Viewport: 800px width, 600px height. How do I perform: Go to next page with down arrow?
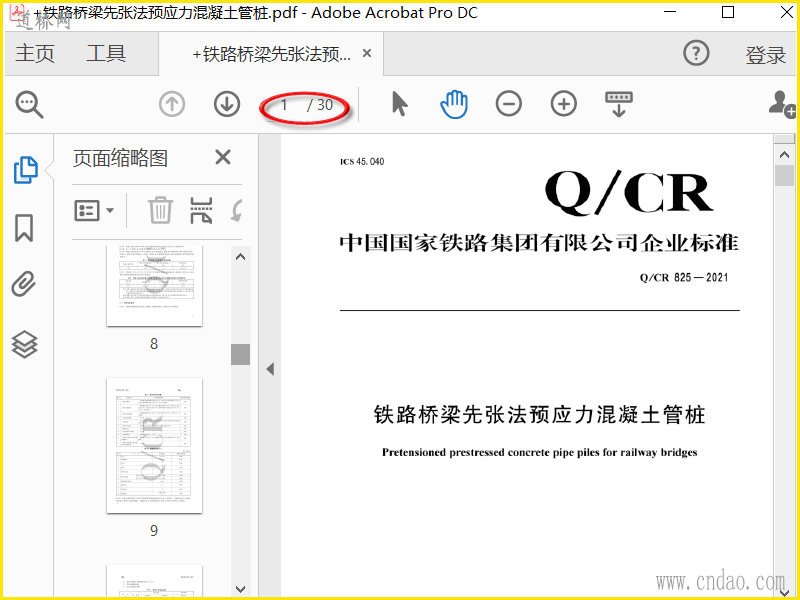coord(227,105)
